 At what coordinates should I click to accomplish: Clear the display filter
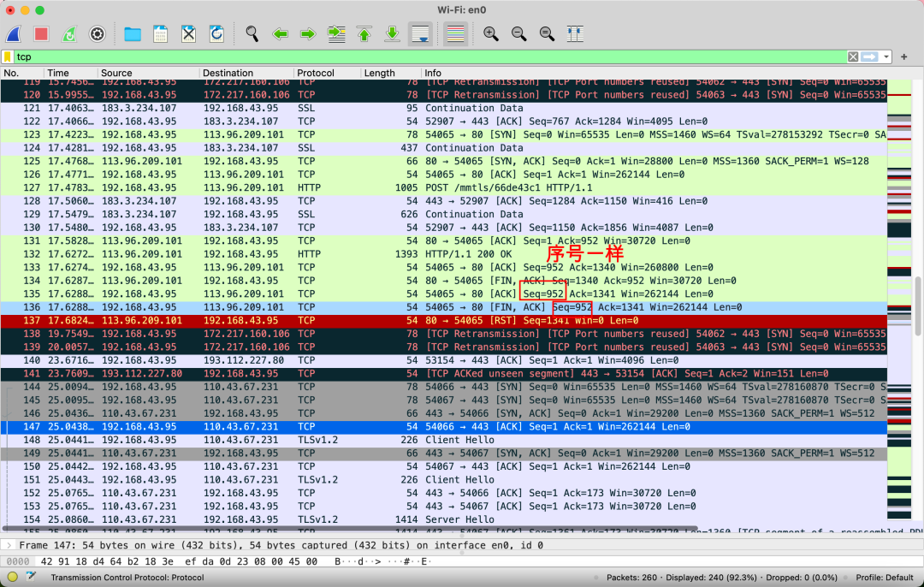[x=853, y=56]
